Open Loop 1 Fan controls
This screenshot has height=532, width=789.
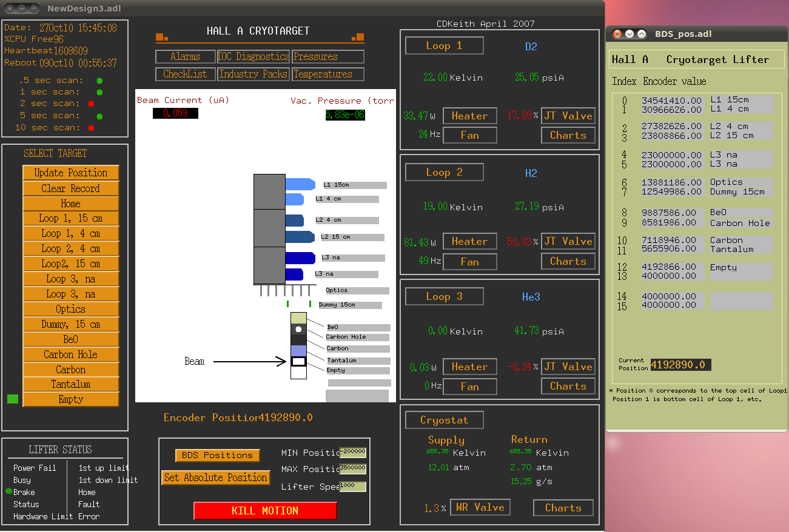(470, 135)
